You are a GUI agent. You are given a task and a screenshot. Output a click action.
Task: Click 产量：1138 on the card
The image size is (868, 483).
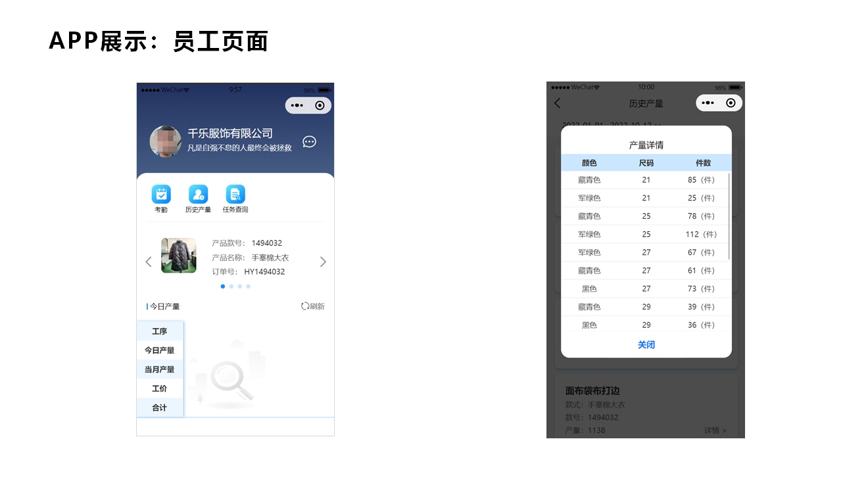pyautogui.click(x=585, y=430)
